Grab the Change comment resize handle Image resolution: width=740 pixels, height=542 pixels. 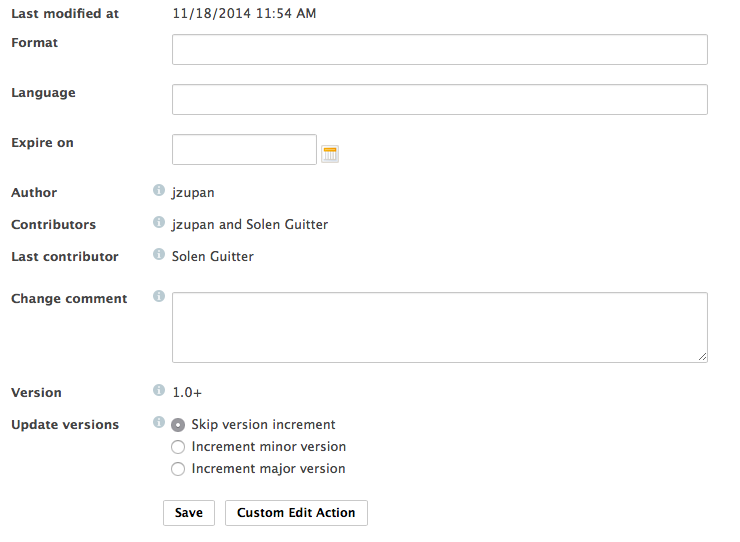click(703, 357)
